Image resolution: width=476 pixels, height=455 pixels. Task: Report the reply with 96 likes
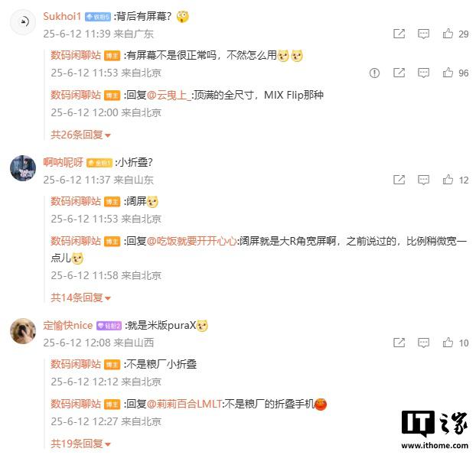point(374,73)
